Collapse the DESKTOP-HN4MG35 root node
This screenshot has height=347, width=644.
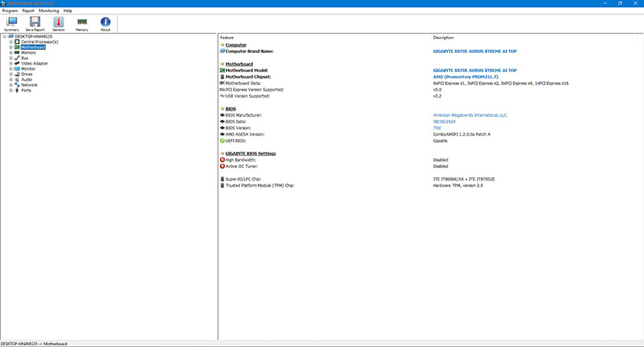[5, 36]
